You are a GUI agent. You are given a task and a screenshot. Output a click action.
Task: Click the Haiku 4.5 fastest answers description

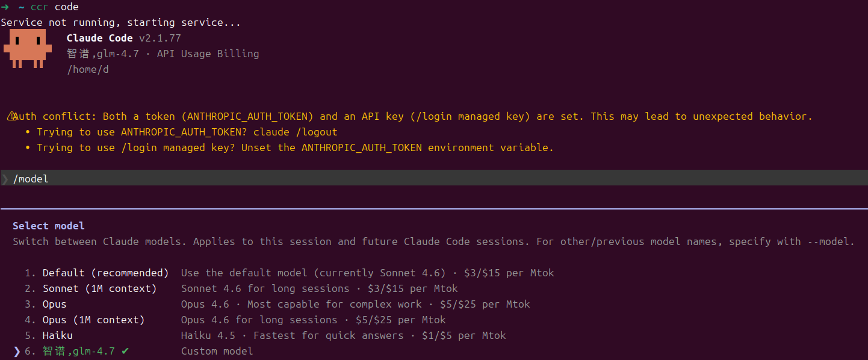(x=343, y=335)
